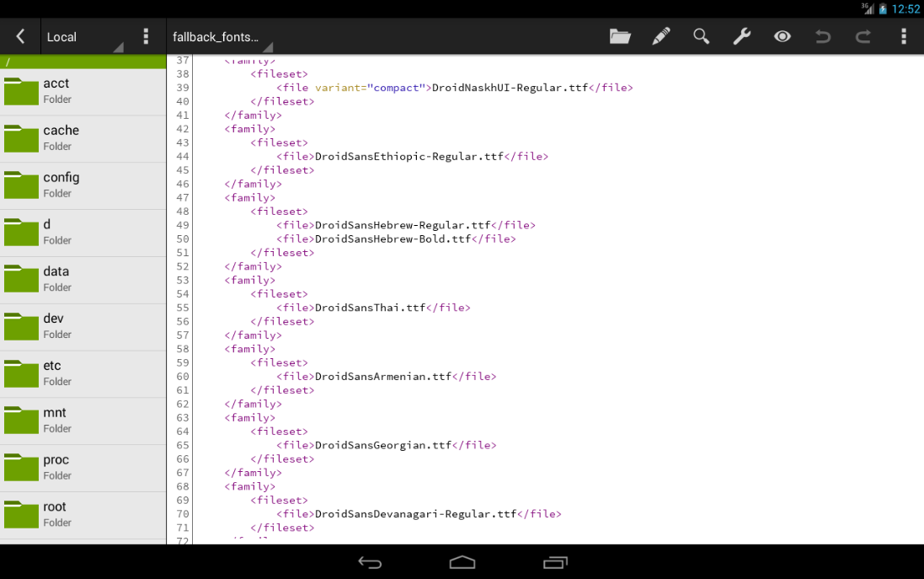Open the cache folder
Image resolution: width=924 pixels, height=579 pixels.
pos(83,138)
